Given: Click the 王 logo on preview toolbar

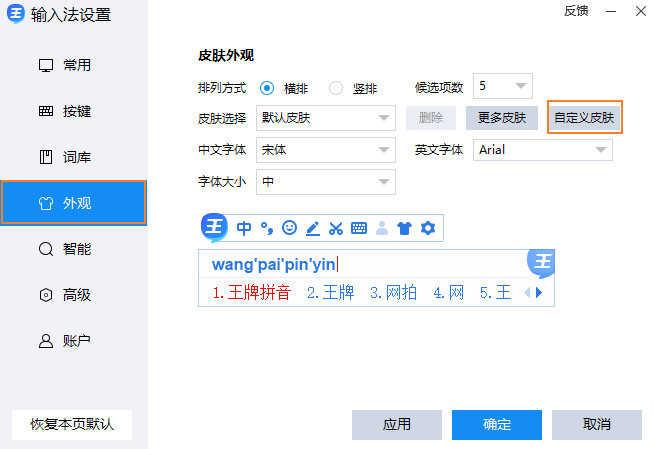Looking at the screenshot, I should [214, 227].
